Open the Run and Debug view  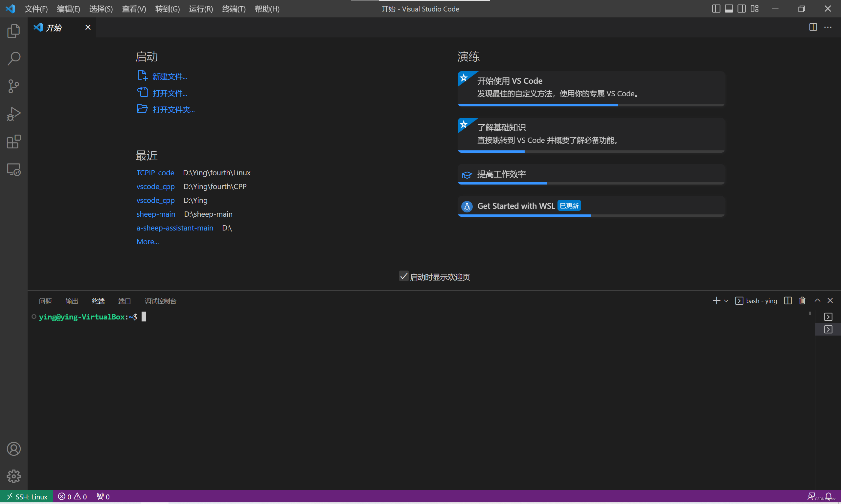pyautogui.click(x=13, y=114)
